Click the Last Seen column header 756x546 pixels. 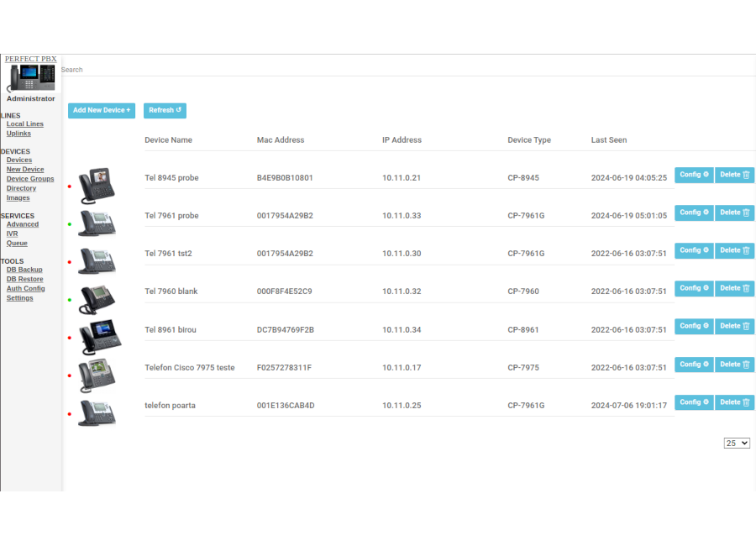tap(609, 140)
